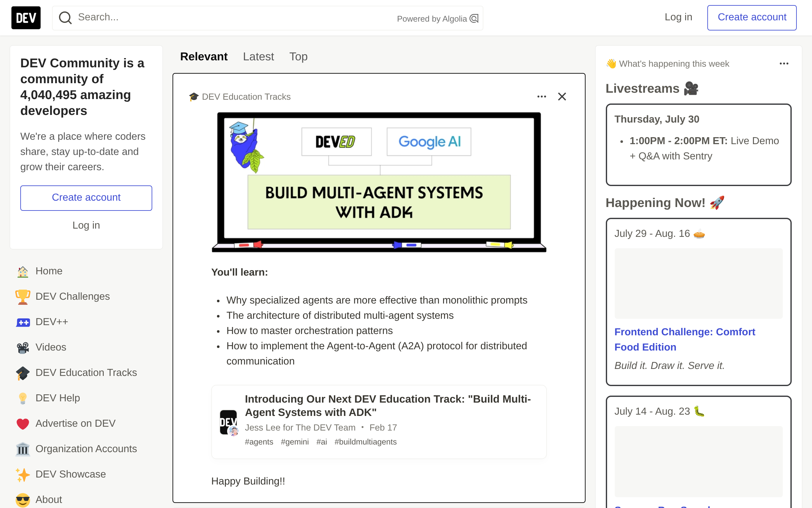Click the DEV++ badge icon
This screenshot has width=812, height=508.
[x=23, y=322]
